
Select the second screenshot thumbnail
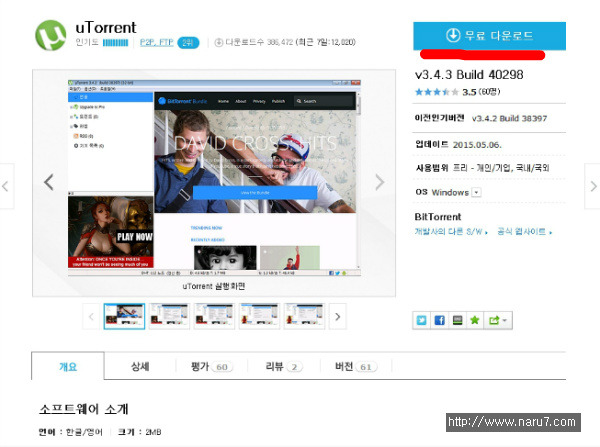tap(169, 316)
